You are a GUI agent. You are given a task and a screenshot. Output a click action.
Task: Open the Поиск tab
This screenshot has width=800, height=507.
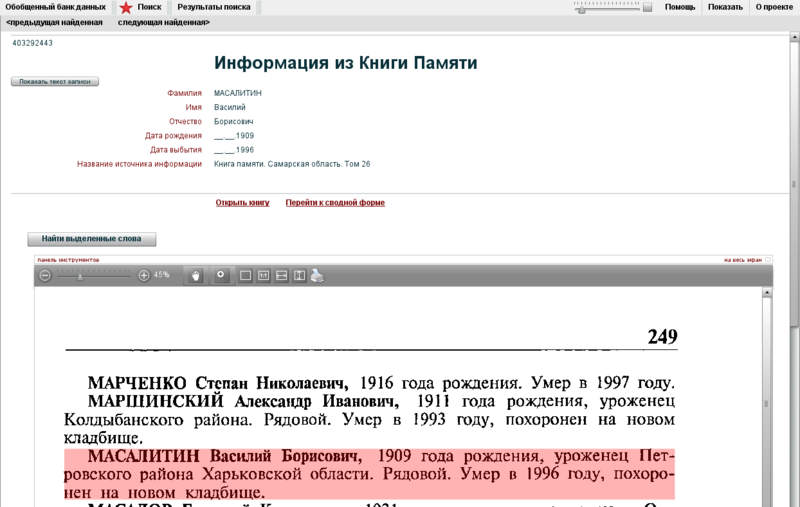tap(149, 7)
